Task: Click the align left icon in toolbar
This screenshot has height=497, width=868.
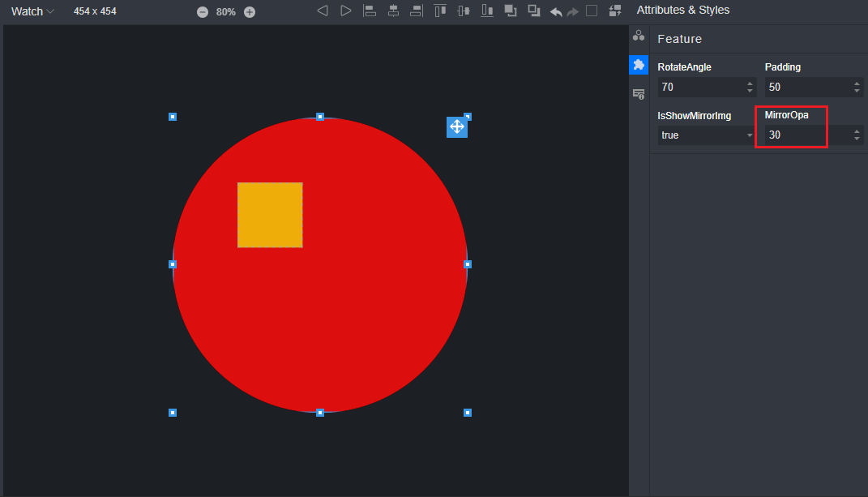Action: click(370, 11)
